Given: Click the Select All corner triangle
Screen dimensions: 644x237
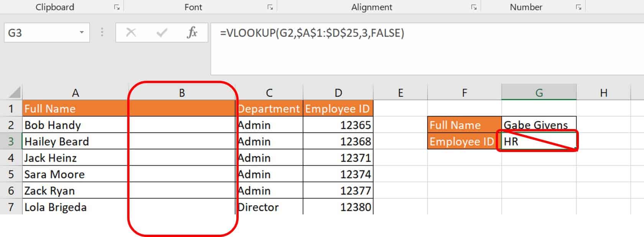Looking at the screenshot, I should click(x=15, y=93).
